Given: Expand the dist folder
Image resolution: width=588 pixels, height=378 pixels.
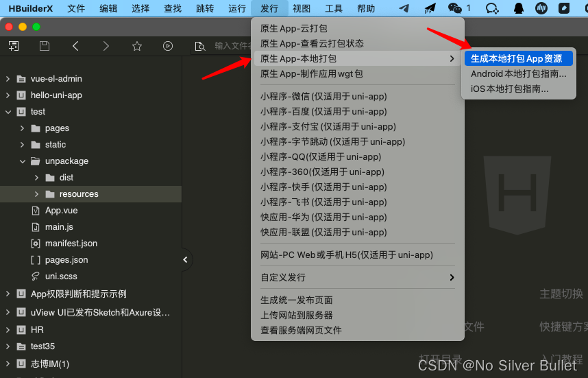Looking at the screenshot, I should pyautogui.click(x=36, y=178).
